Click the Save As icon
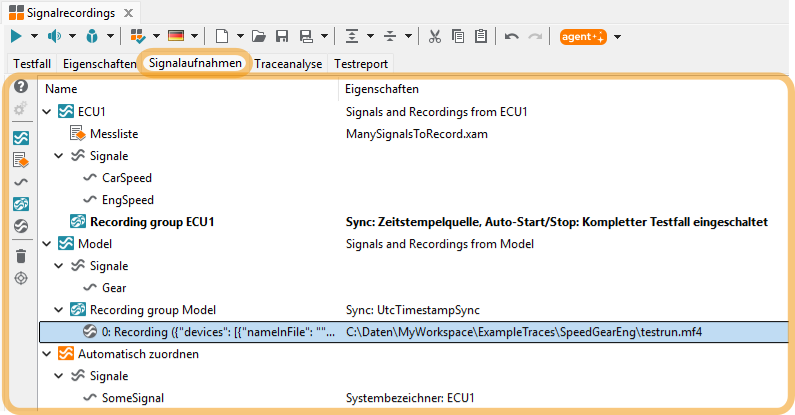795x415 pixels. [306, 36]
